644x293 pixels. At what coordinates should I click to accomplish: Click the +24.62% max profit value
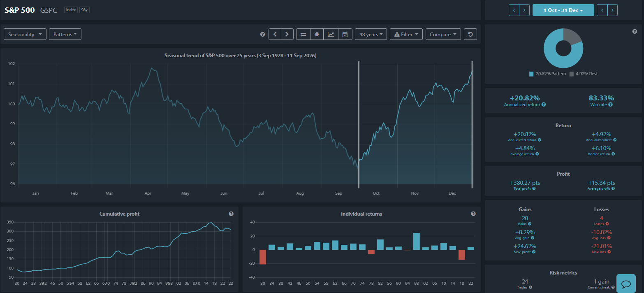pos(525,246)
